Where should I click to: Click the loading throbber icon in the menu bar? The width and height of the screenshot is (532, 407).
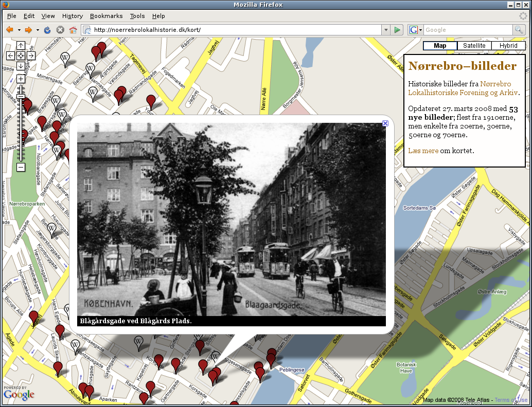click(523, 15)
